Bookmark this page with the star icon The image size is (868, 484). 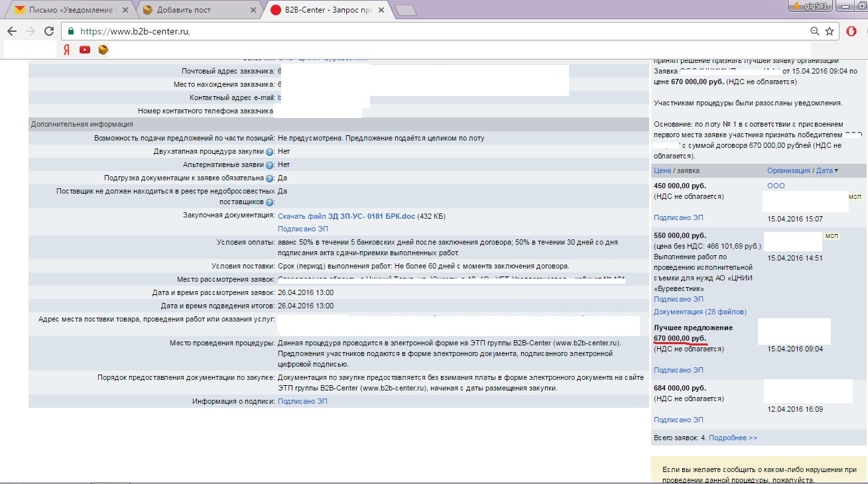(830, 31)
